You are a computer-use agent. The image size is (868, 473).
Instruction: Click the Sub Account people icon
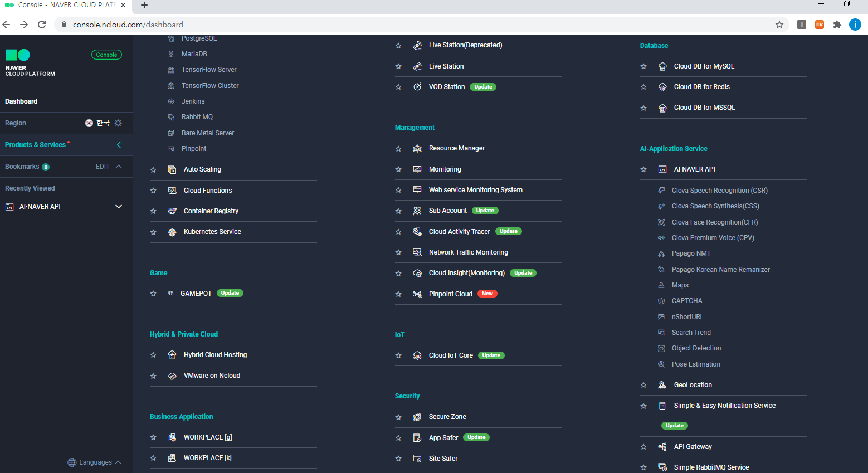point(417,211)
